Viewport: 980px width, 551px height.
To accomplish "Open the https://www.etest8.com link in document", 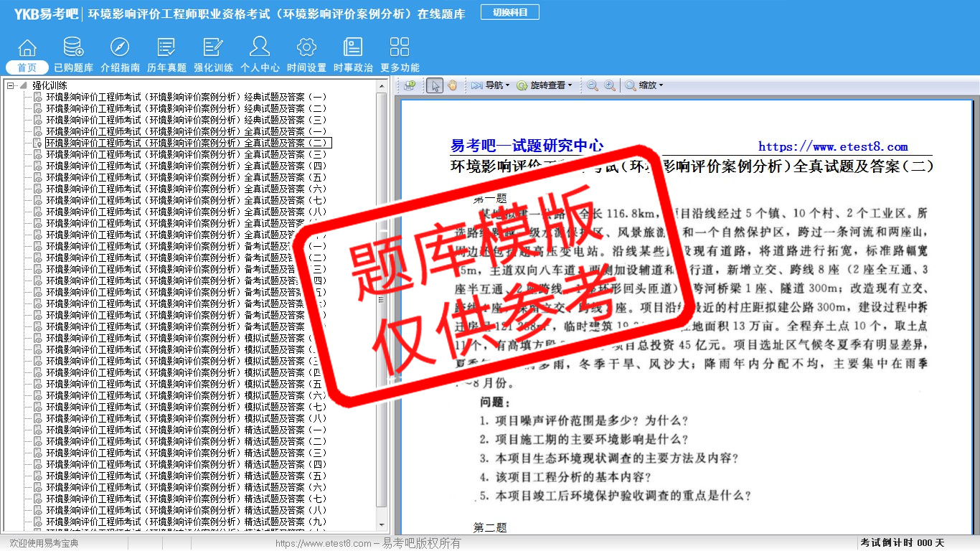I will [833, 146].
